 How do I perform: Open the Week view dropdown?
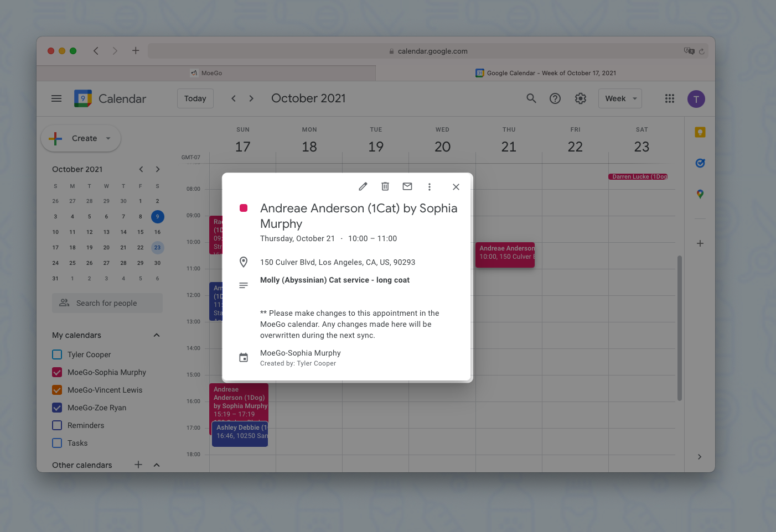[620, 98]
